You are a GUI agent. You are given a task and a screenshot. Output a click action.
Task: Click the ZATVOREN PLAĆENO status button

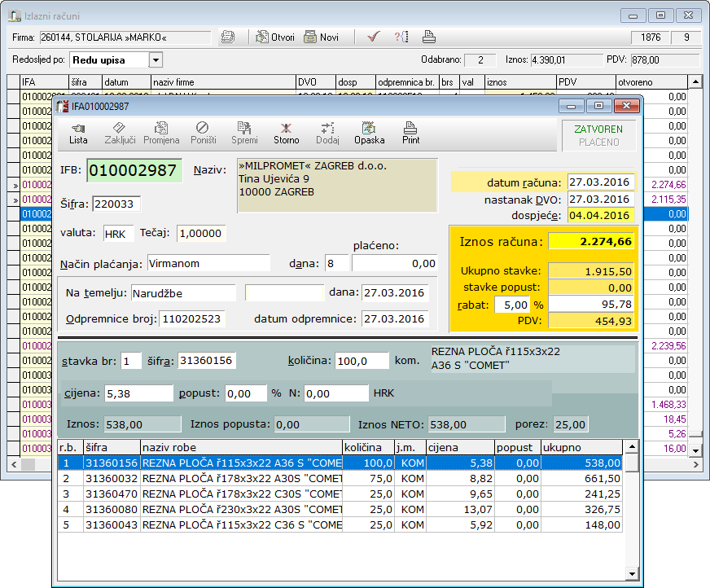click(x=598, y=135)
